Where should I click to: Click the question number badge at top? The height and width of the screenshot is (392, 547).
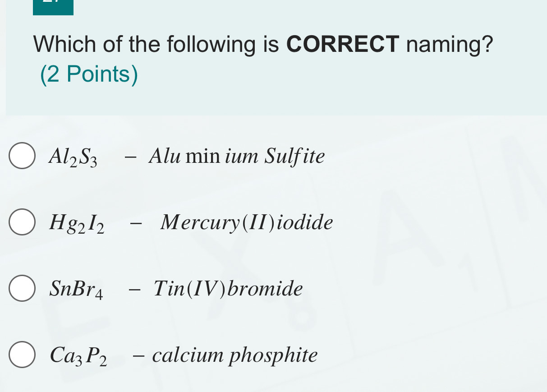coord(53,6)
